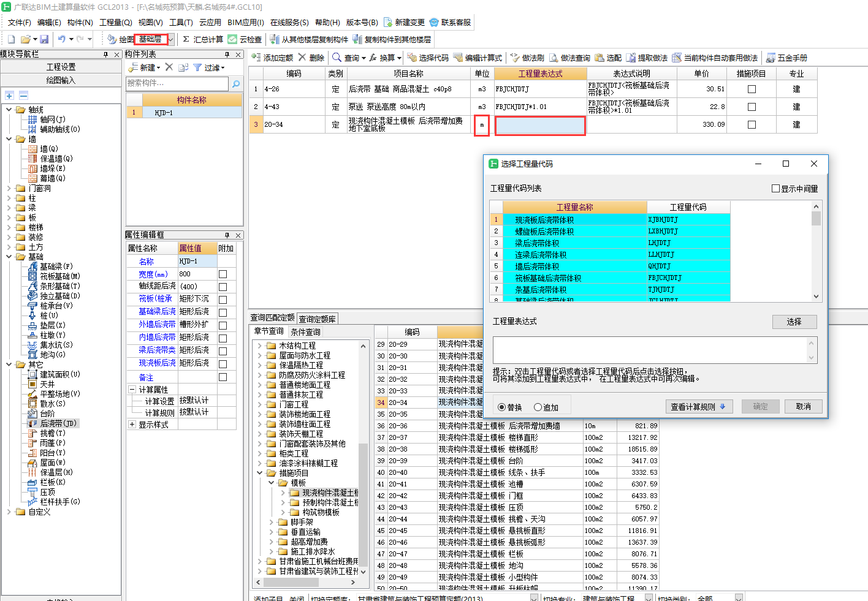
Task: Collapse 基础 node in navigation tree
Action: [9, 257]
